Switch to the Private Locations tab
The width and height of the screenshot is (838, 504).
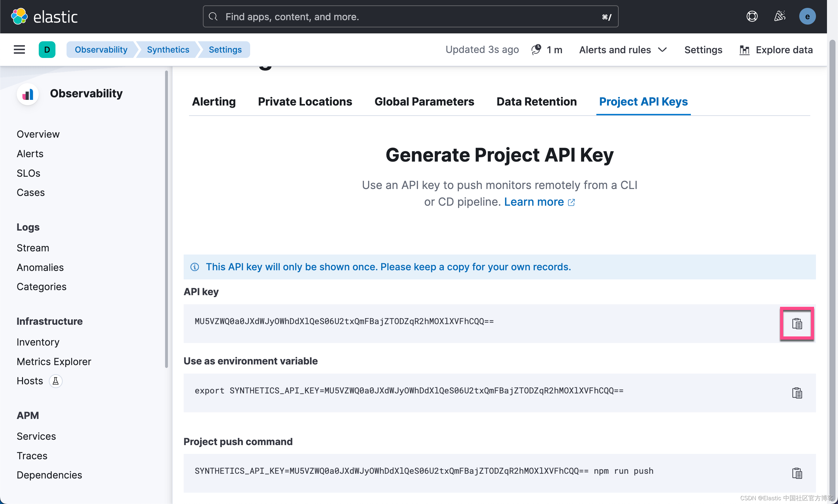click(x=305, y=101)
